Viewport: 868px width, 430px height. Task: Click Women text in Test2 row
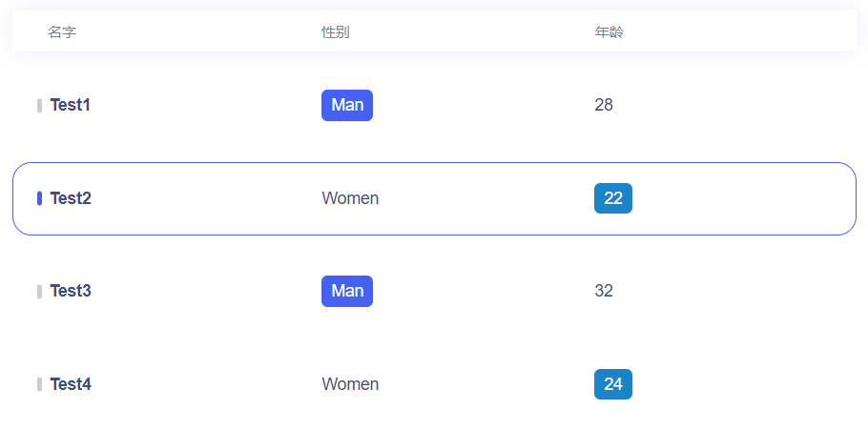pos(350,198)
